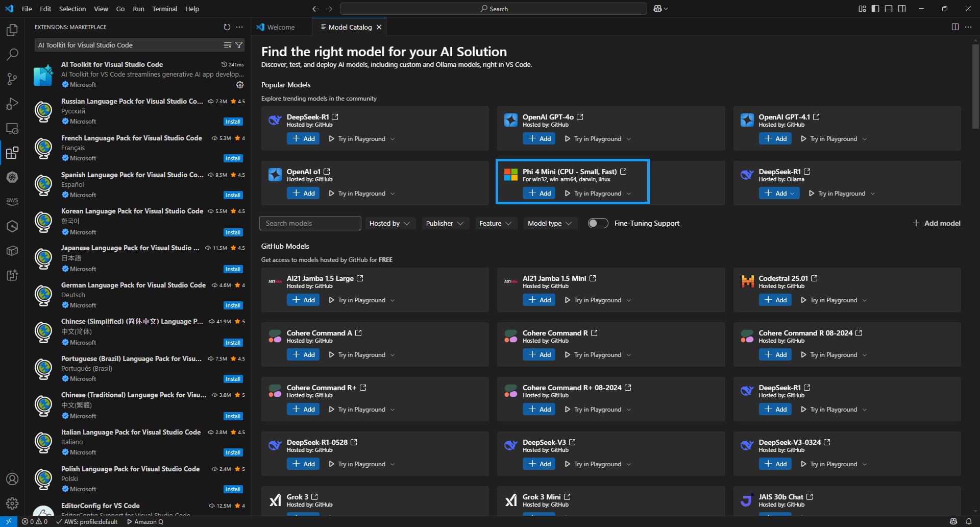This screenshot has height=527, width=980.
Task: Try AI21 Jamba 1.5 Large in Playground
Action: tap(357, 300)
